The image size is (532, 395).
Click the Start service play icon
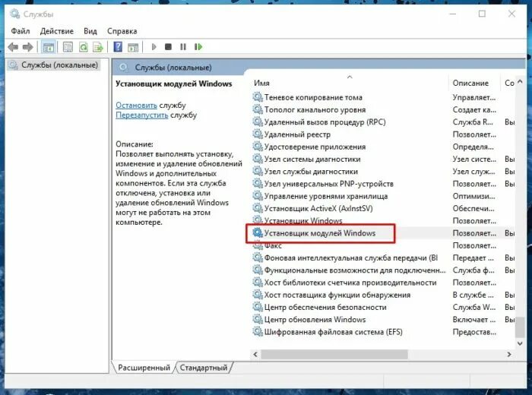coord(154,47)
